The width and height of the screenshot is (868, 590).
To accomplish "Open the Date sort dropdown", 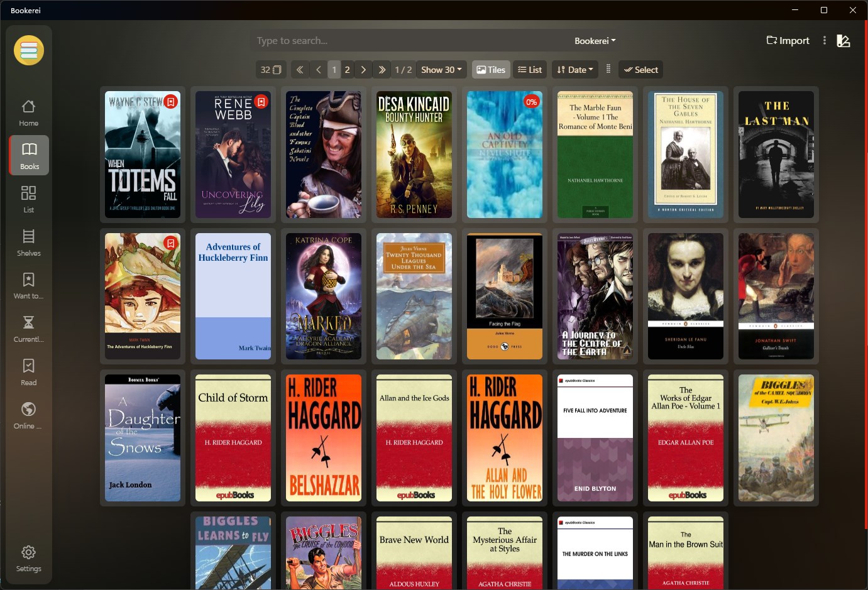I will 575,70.
